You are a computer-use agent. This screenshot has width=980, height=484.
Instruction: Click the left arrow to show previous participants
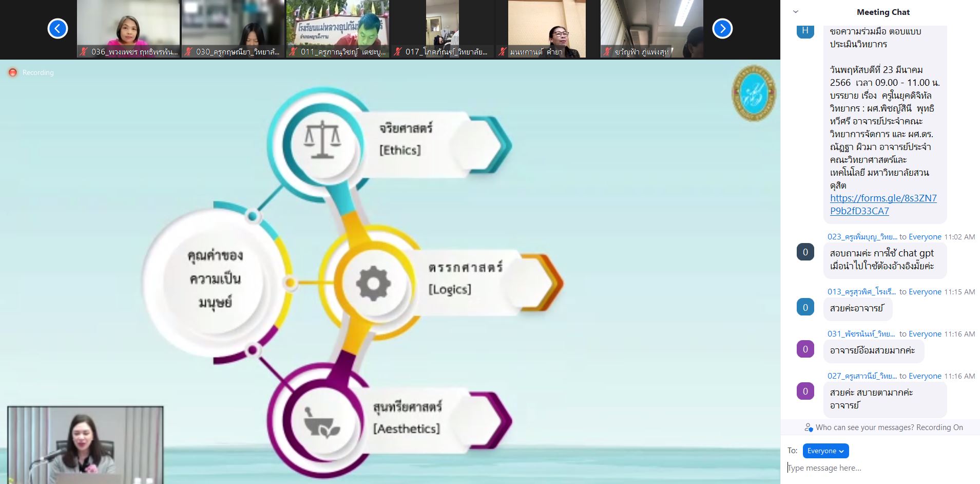pyautogui.click(x=57, y=28)
